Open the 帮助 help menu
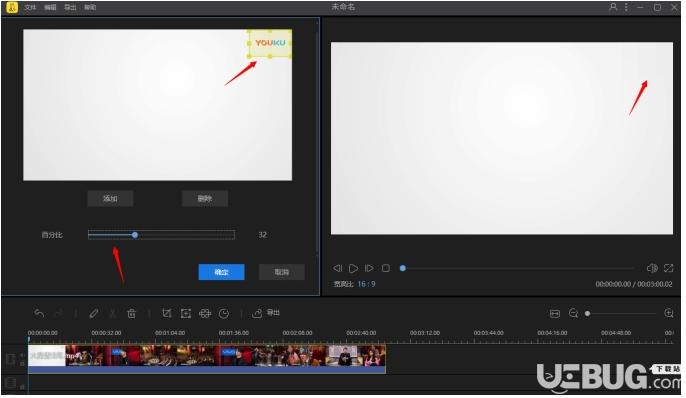686x398 pixels. click(x=91, y=7)
